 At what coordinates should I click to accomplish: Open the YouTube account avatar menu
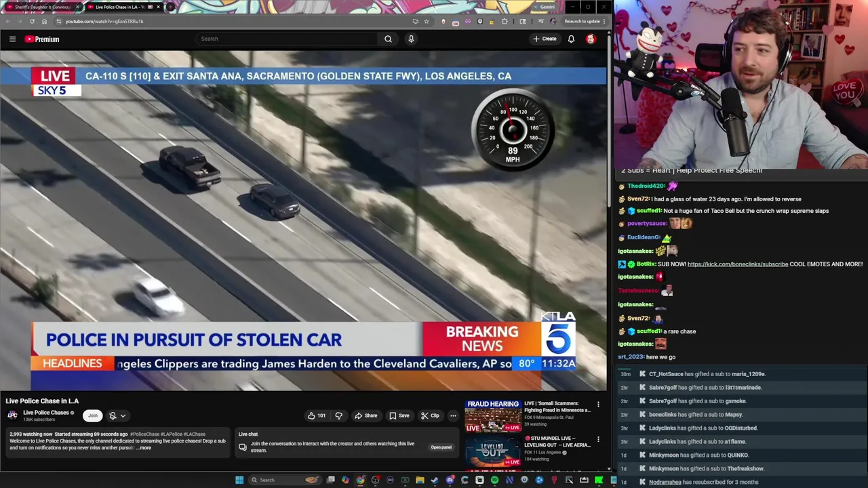591,39
